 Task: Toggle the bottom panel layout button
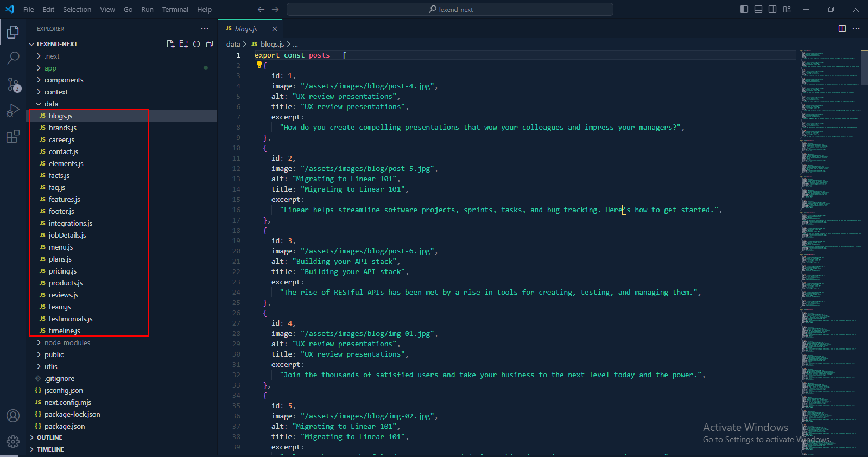click(x=758, y=9)
